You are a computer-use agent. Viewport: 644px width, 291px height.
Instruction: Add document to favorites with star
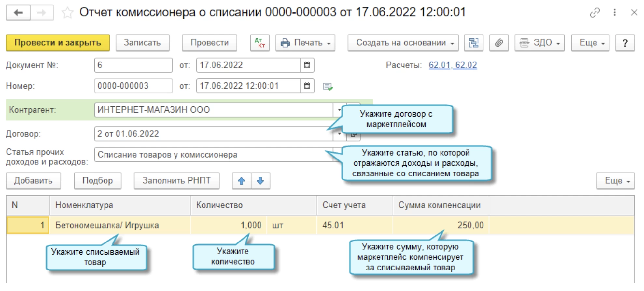point(67,13)
